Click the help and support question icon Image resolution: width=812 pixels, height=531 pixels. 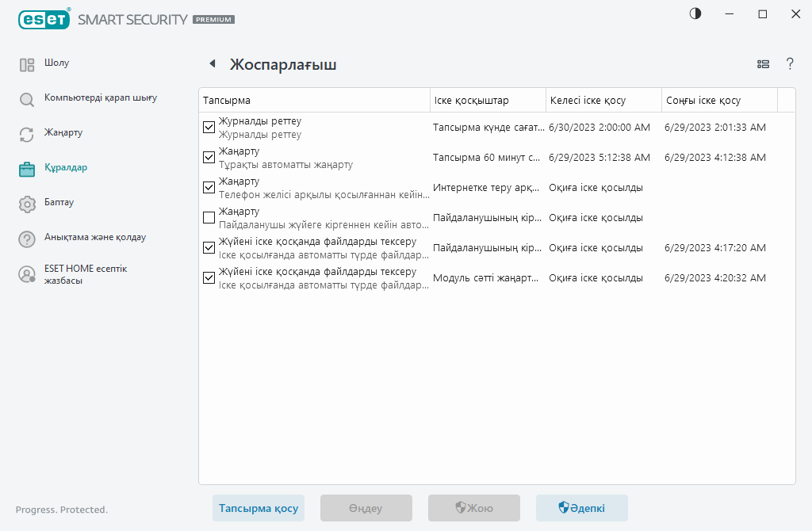point(27,239)
